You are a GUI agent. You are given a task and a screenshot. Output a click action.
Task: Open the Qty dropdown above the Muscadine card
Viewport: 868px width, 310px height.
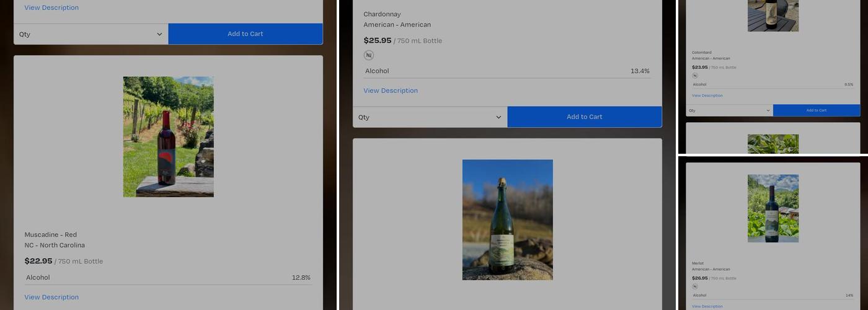[x=91, y=34]
